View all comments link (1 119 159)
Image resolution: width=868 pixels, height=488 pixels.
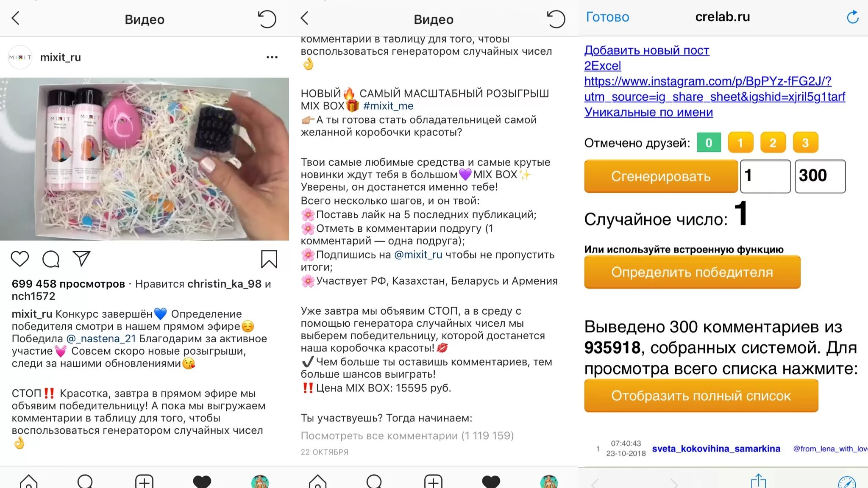pos(407,435)
